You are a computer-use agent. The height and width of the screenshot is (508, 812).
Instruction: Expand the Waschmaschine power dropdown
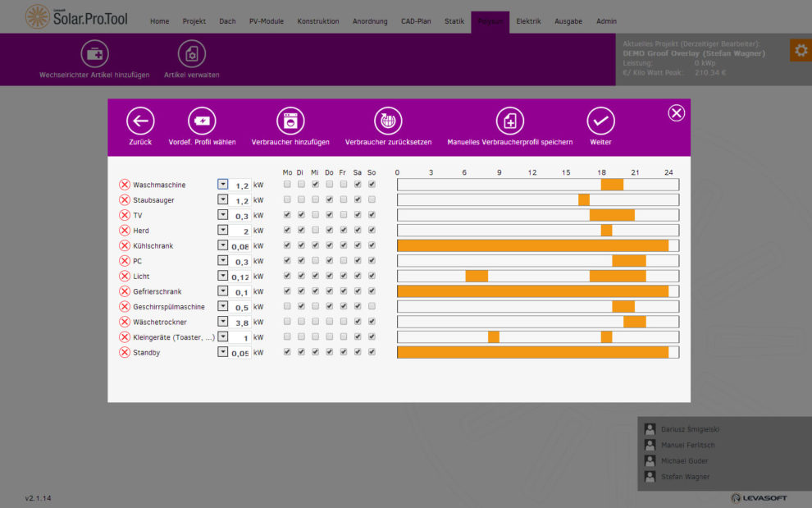pos(222,185)
